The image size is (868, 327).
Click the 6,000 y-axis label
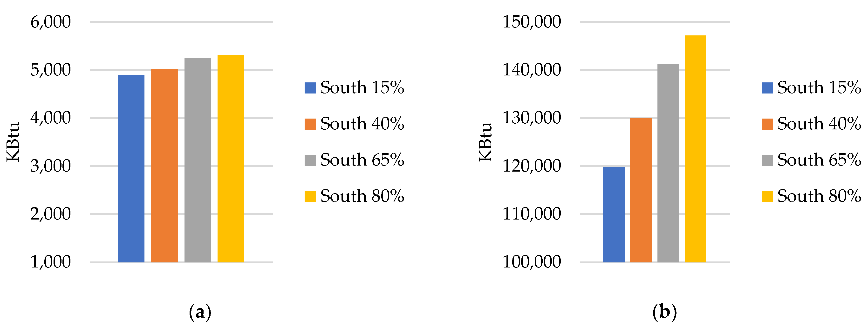tap(51, 22)
